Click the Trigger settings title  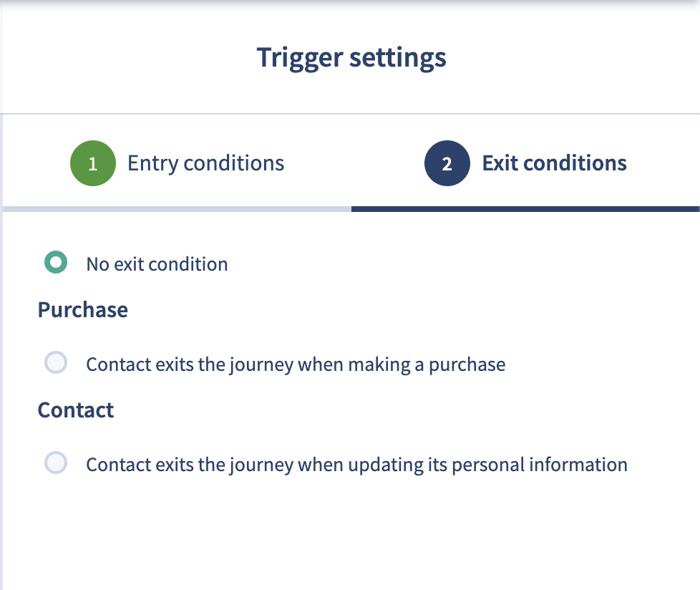point(351,57)
